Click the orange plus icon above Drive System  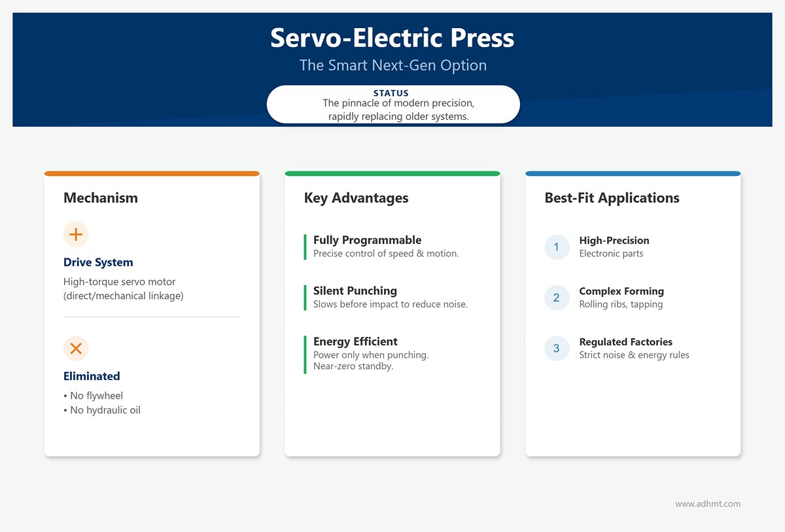(76, 234)
